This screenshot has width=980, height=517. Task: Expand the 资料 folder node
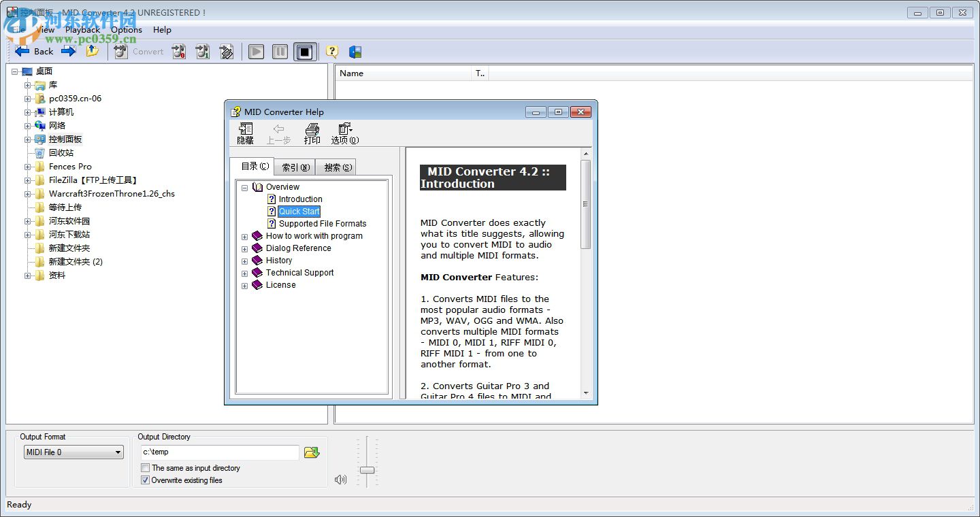point(28,276)
